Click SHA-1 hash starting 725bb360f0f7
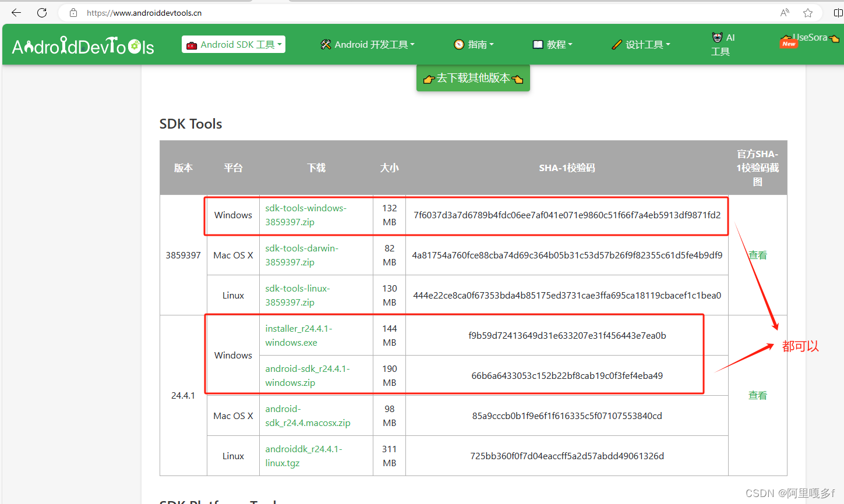 point(567,456)
